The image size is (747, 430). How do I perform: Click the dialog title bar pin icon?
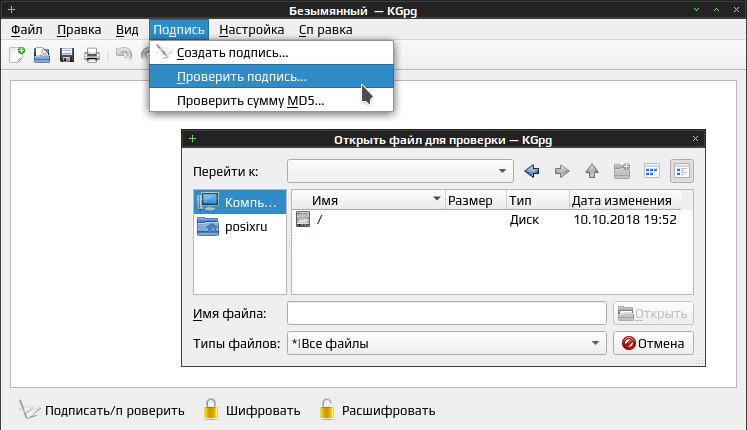(192, 139)
